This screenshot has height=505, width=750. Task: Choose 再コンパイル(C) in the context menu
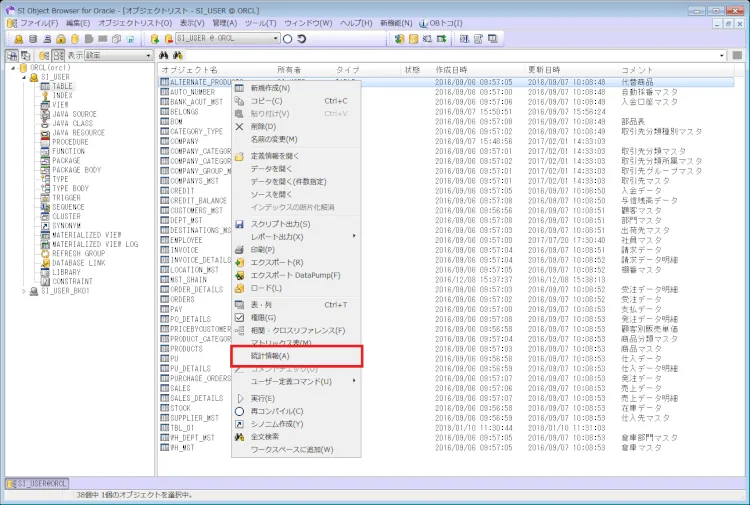[296, 411]
